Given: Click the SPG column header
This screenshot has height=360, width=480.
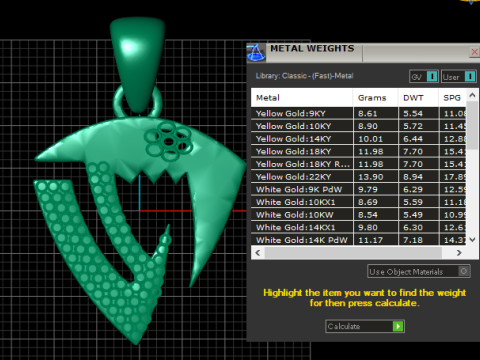Looking at the screenshot, I should pos(452,98).
